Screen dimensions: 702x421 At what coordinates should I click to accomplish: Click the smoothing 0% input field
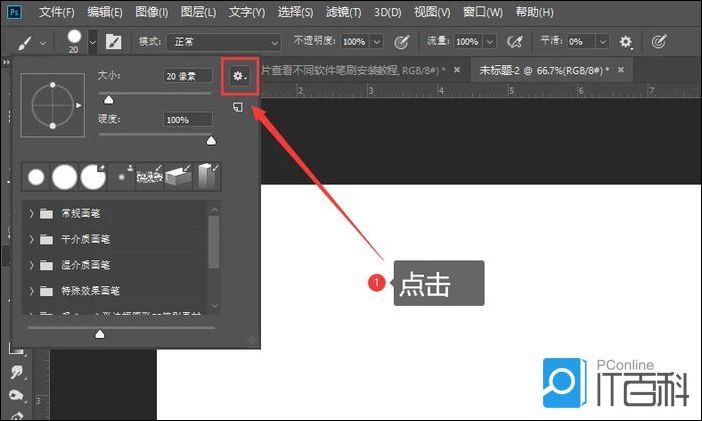581,42
